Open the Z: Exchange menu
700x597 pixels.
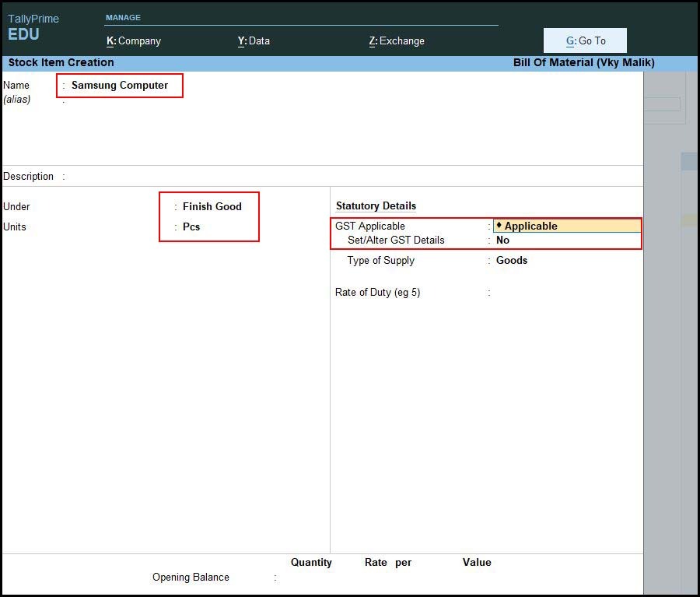[x=397, y=40]
